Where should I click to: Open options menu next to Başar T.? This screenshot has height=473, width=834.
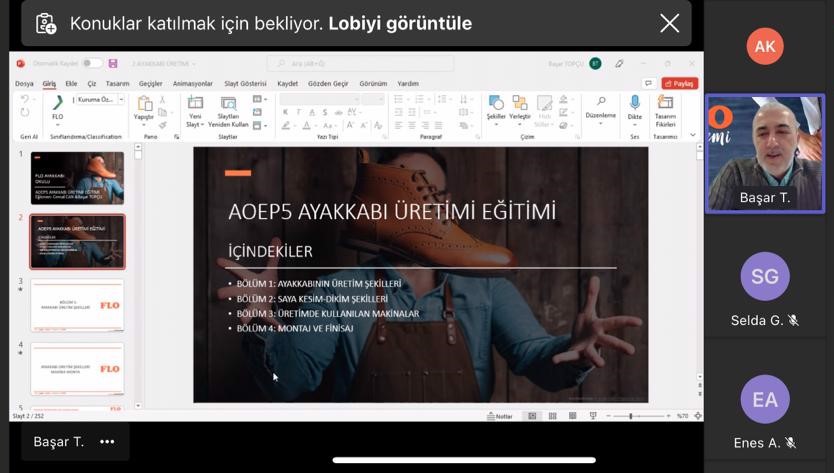(x=107, y=442)
